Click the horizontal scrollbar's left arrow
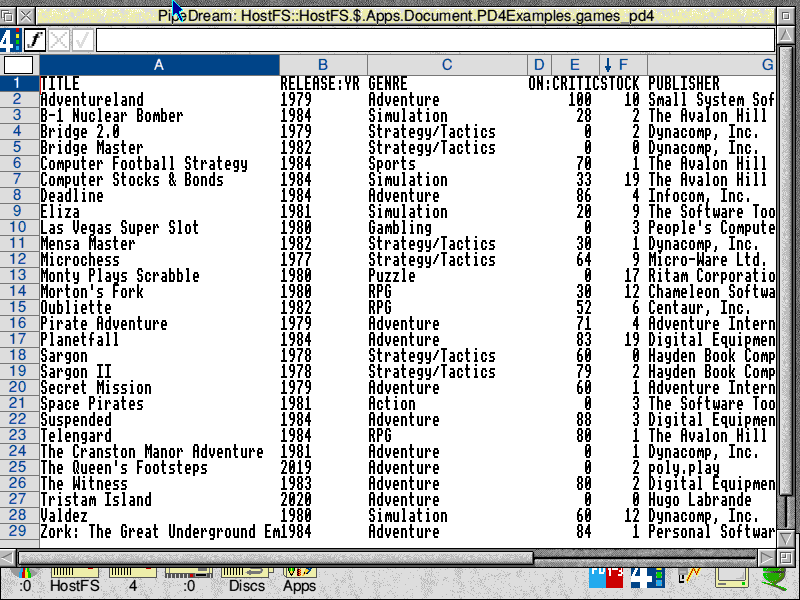The width and height of the screenshot is (800, 600). (x=8, y=557)
